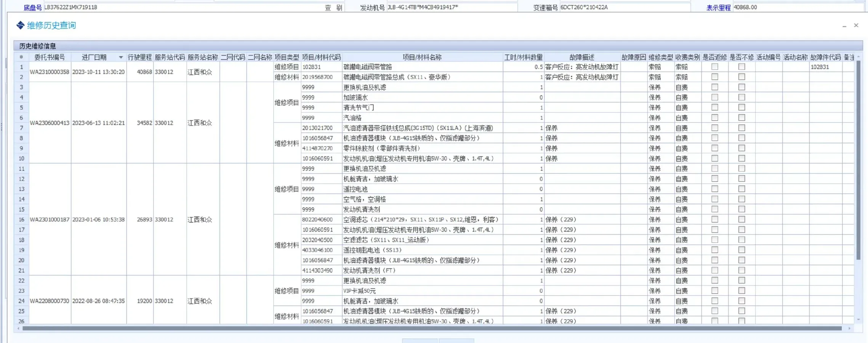Select work order row WA2310000358
The image size is (868, 343).
tap(50, 72)
